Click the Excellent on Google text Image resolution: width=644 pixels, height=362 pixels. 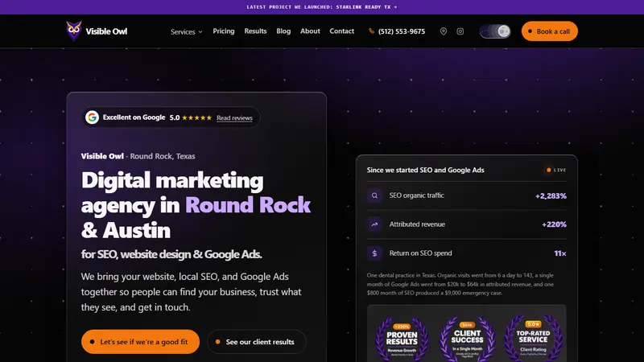[134, 117]
